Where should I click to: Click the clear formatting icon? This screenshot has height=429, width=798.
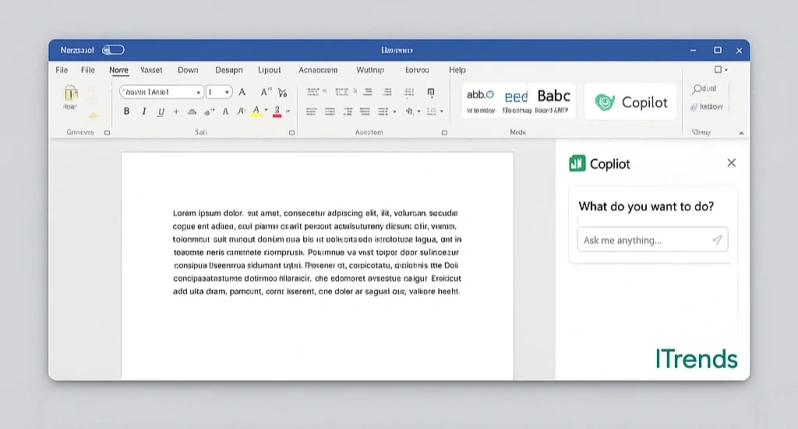pos(284,92)
